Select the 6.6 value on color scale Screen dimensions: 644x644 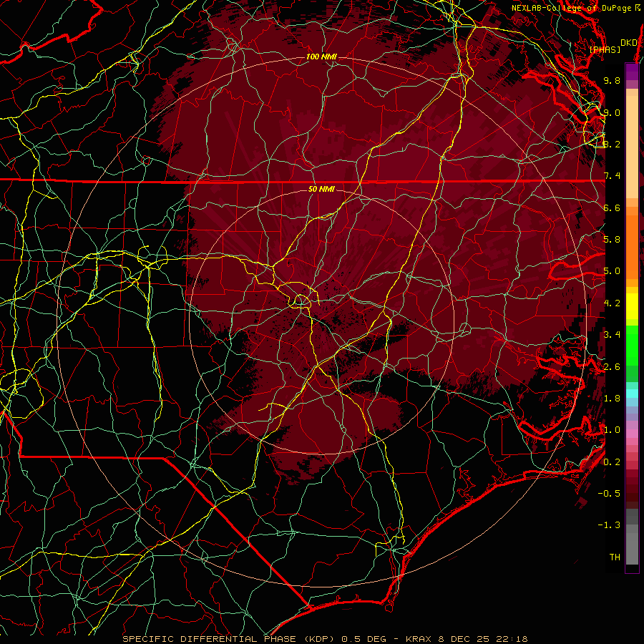[612, 208]
